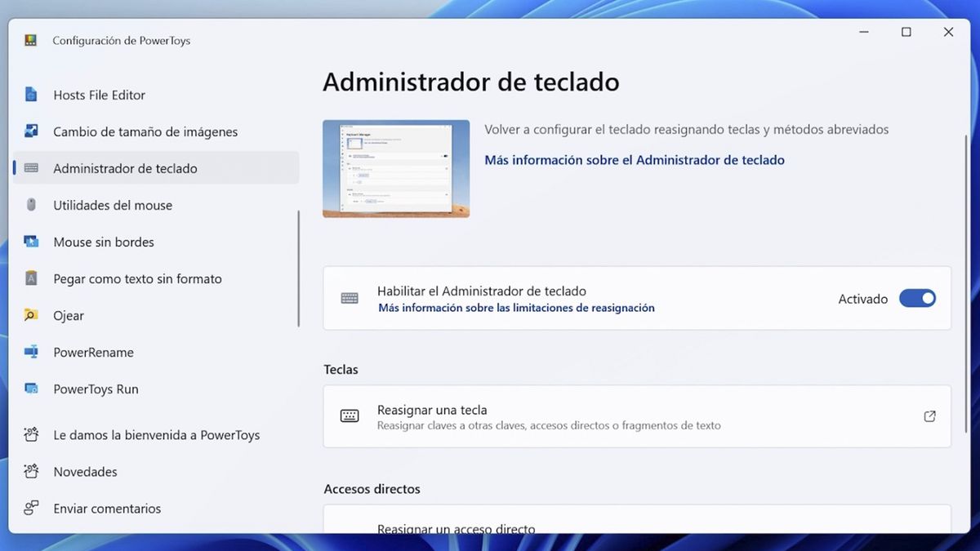Disable the Administrador de teclado toggle
980x551 pixels.
coord(917,298)
